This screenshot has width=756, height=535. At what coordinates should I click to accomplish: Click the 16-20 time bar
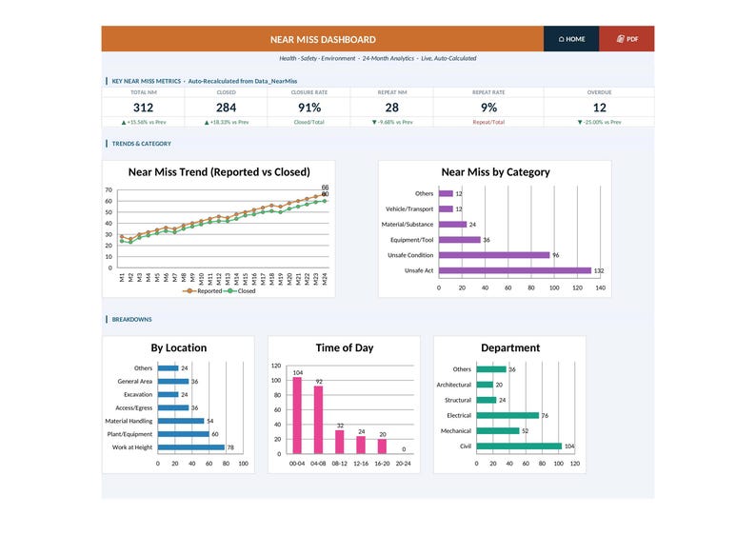point(382,446)
